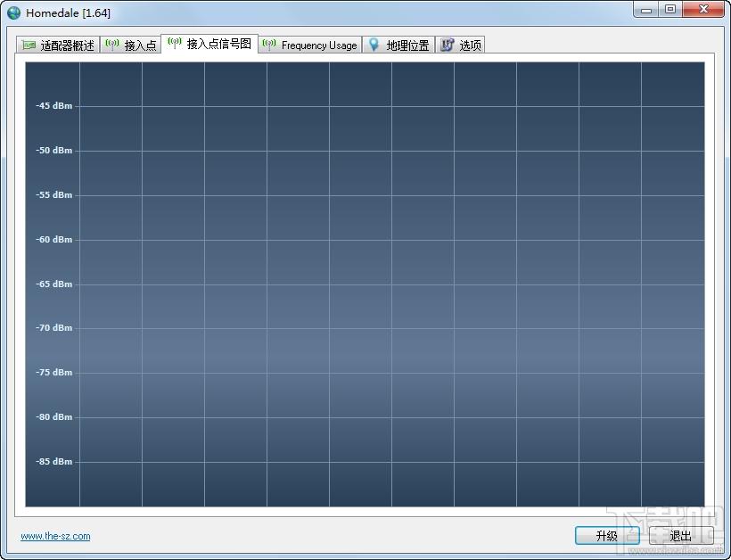
Task: Minimize the Homedale window
Action: pos(647,10)
